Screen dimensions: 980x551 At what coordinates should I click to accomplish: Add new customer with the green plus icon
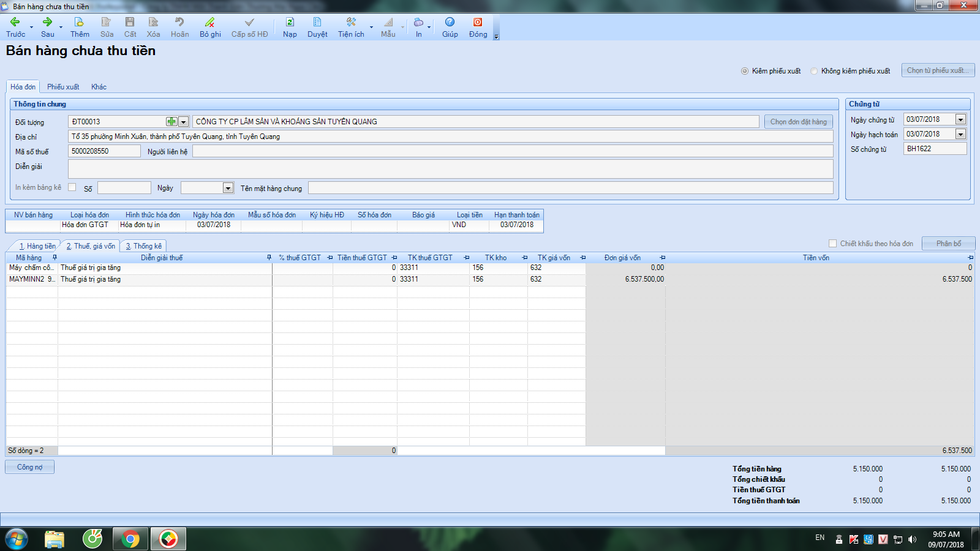[x=171, y=122]
